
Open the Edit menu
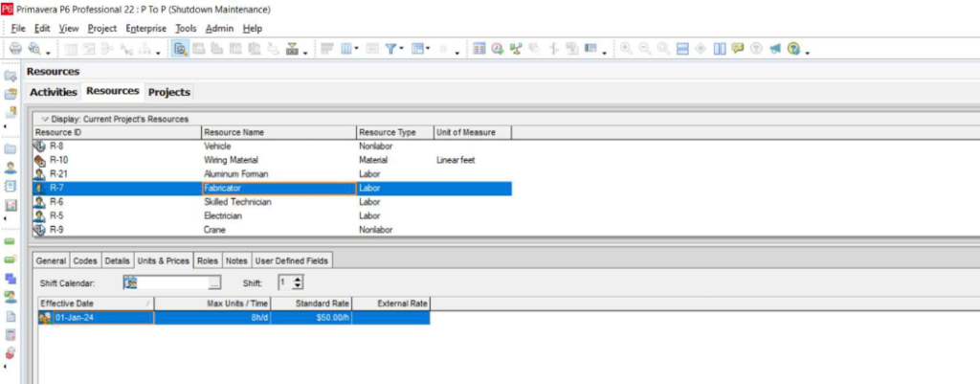42,28
